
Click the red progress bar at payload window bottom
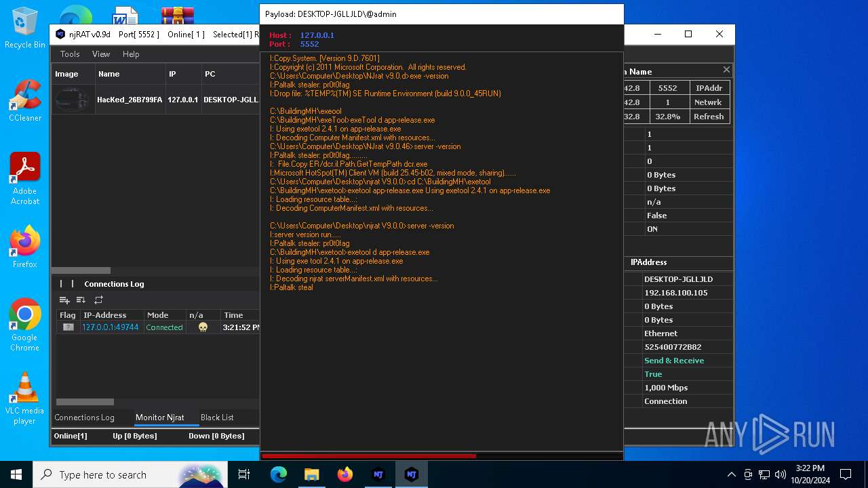(x=369, y=456)
